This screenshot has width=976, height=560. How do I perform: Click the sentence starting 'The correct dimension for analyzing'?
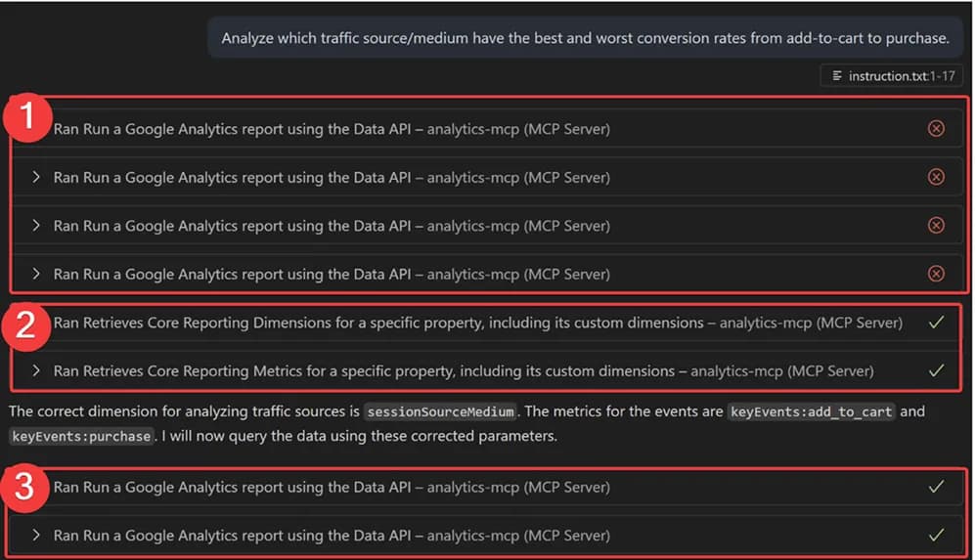[266, 411]
